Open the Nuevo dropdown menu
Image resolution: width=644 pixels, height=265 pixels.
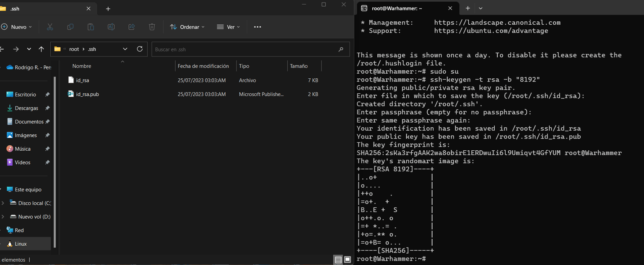click(x=17, y=27)
